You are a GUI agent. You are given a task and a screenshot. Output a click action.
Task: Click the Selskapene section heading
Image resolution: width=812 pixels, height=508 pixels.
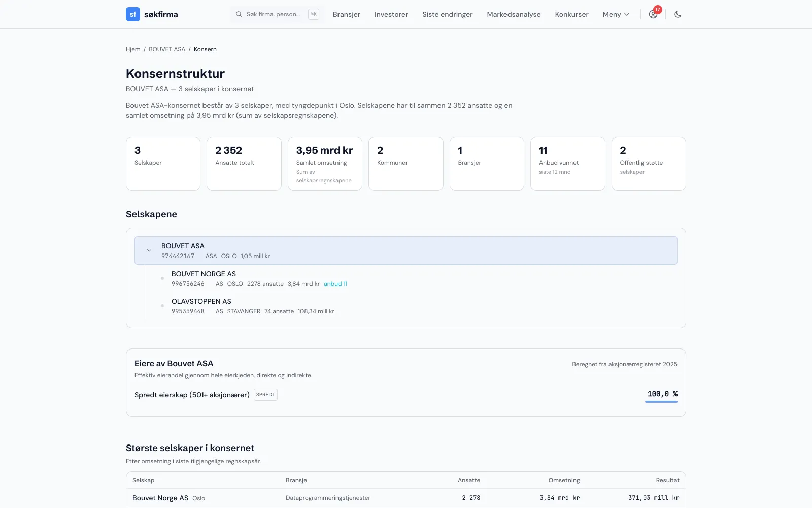click(x=151, y=214)
